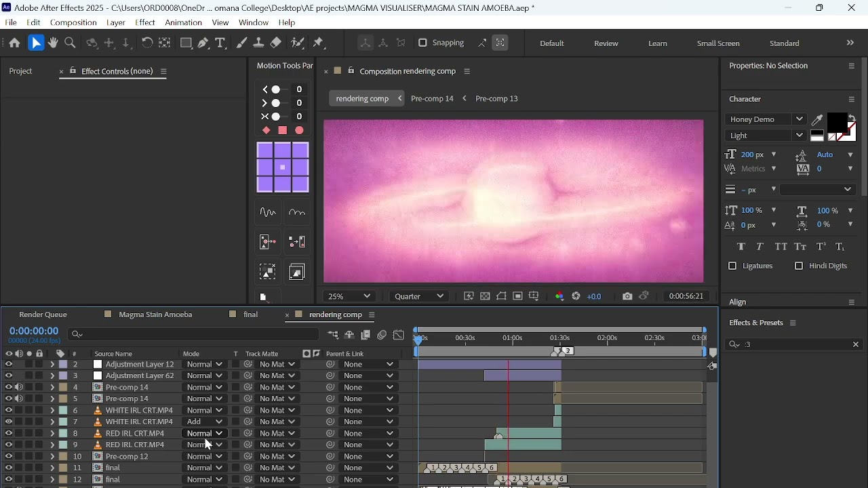
Task: Open the Honey Demo font family dropdown
Action: pos(766,120)
